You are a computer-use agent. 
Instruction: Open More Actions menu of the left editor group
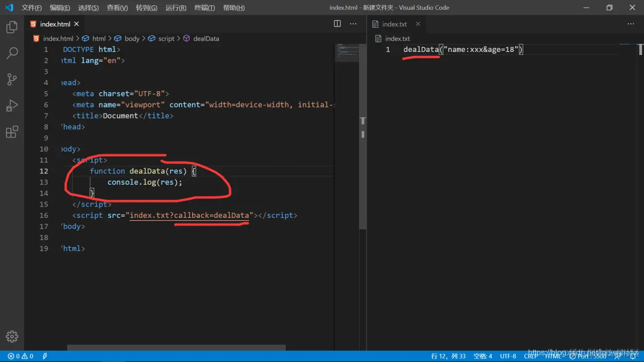(x=353, y=24)
